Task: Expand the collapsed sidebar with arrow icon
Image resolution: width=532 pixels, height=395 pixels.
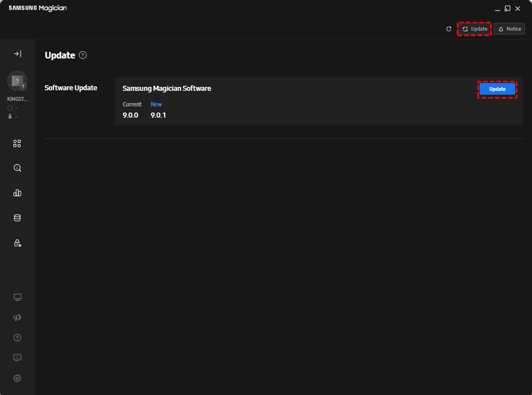Action: tap(17, 54)
